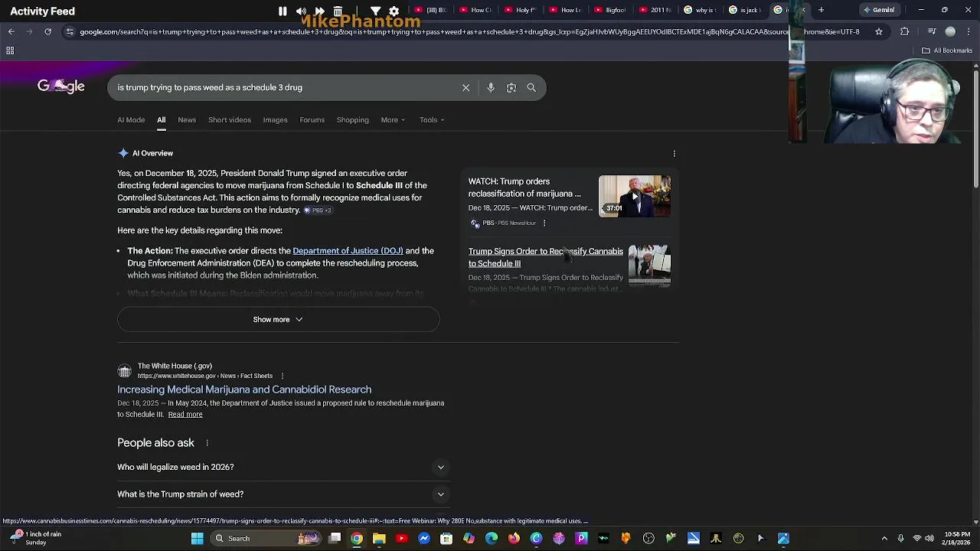The image size is (980, 551).
Task: Open the Short videos results tab
Action: tap(230, 120)
